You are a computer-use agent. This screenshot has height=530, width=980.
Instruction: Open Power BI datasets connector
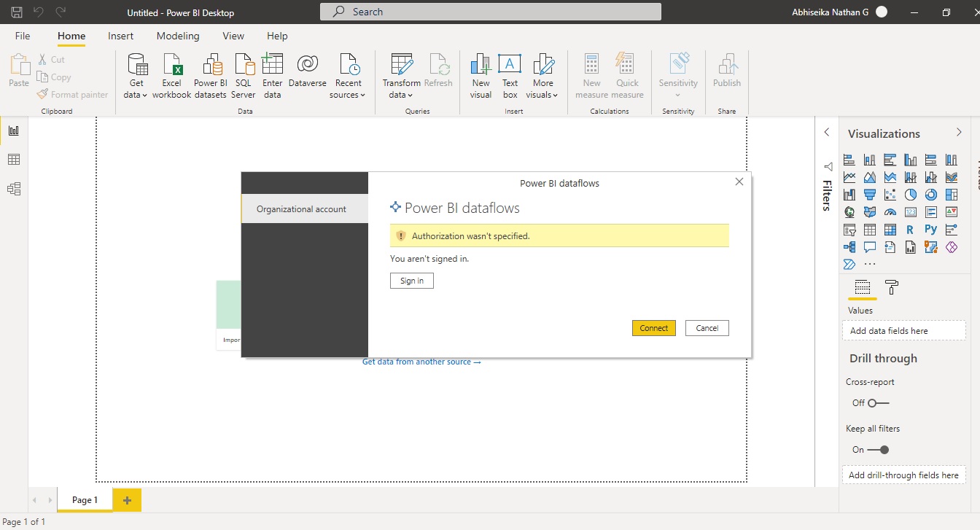211,76
